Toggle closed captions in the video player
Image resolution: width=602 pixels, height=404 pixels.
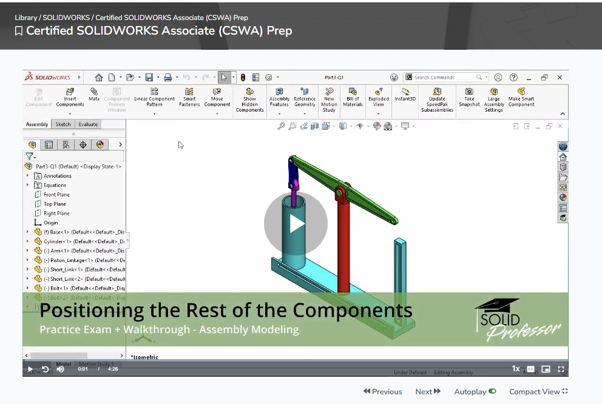(531, 369)
